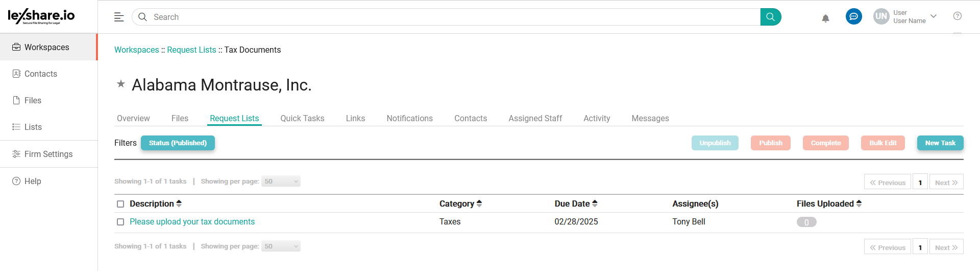Click the green search magnifier button
The image size is (980, 271).
[x=770, y=17]
